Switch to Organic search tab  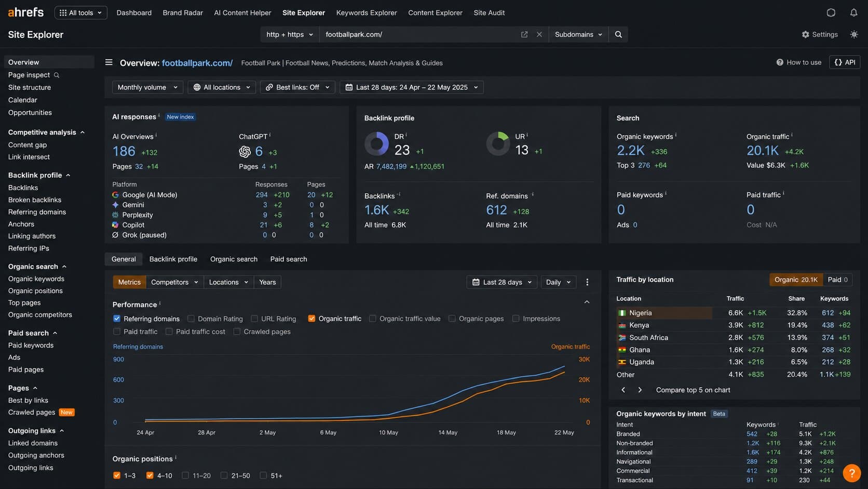[234, 259]
